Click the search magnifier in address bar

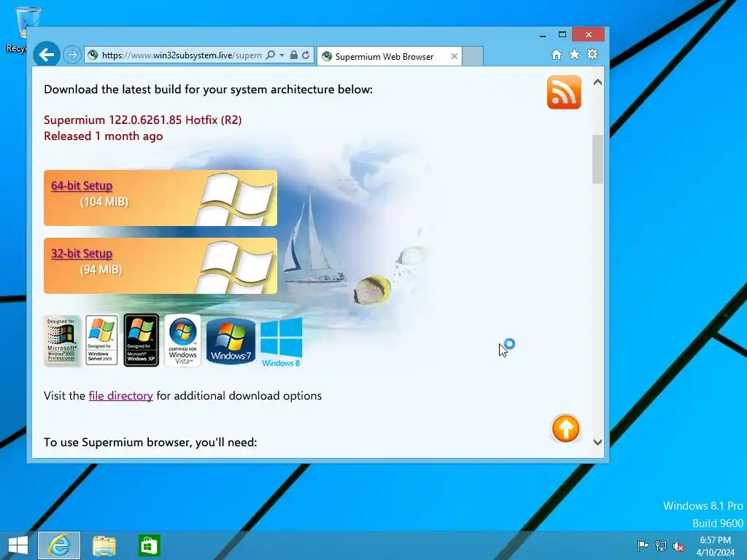coord(271,55)
